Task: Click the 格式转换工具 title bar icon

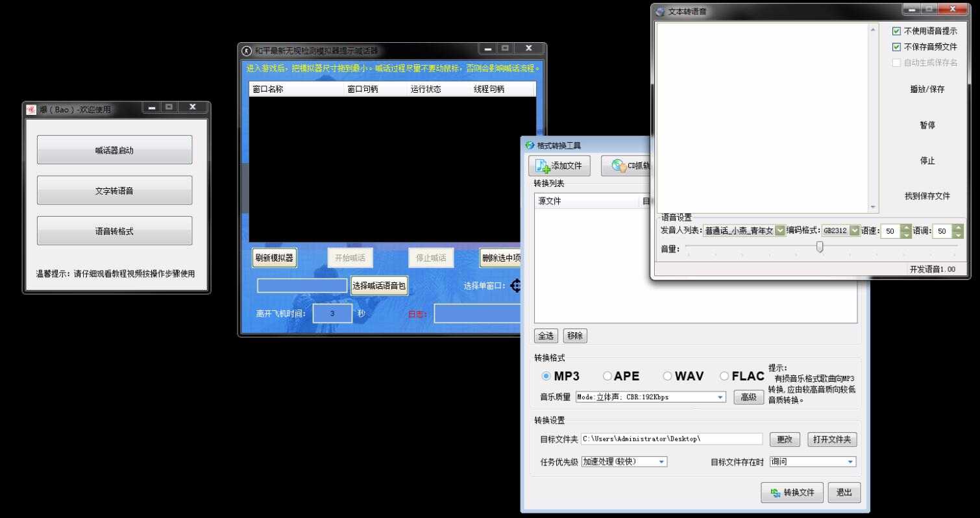Action: tap(530, 145)
